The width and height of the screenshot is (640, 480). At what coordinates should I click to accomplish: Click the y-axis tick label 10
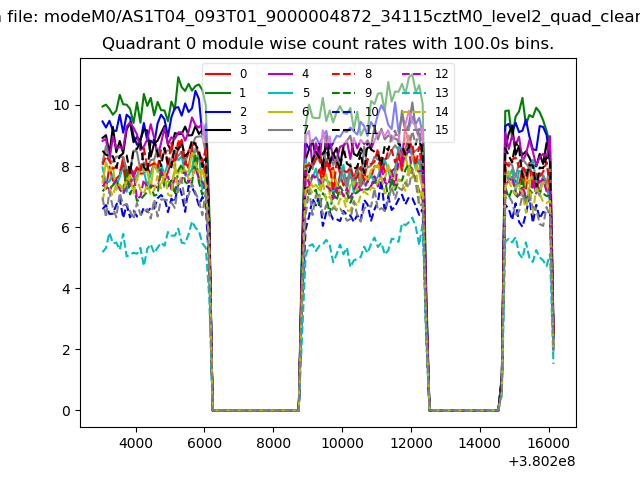tap(62, 105)
